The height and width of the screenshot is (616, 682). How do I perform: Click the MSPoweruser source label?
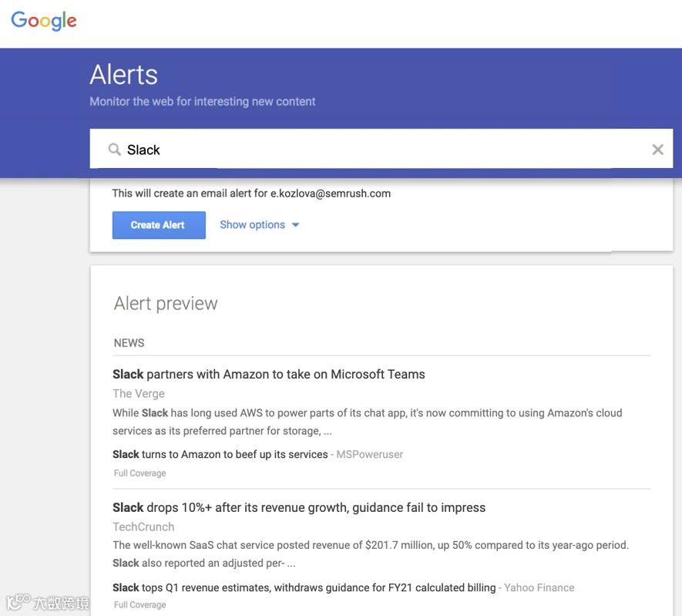point(370,455)
